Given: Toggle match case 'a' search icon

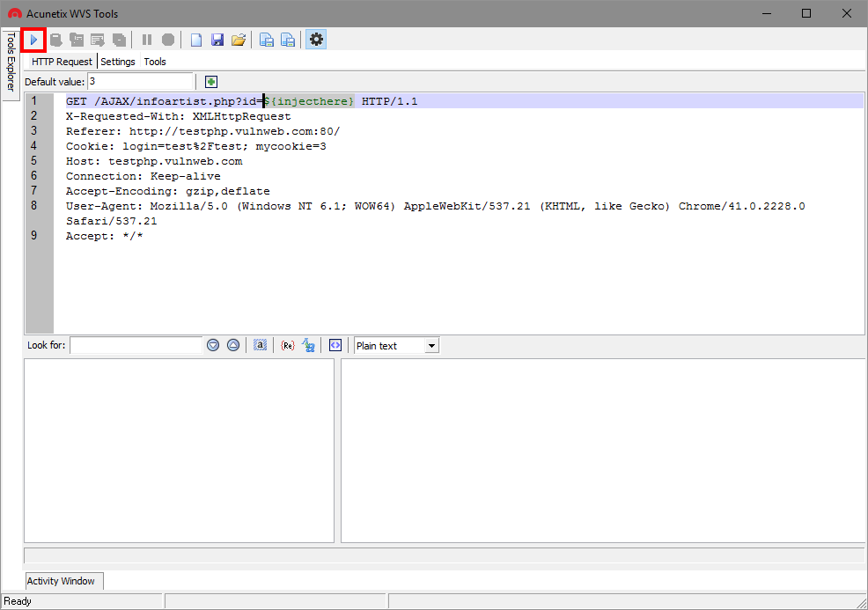Looking at the screenshot, I should [261, 345].
